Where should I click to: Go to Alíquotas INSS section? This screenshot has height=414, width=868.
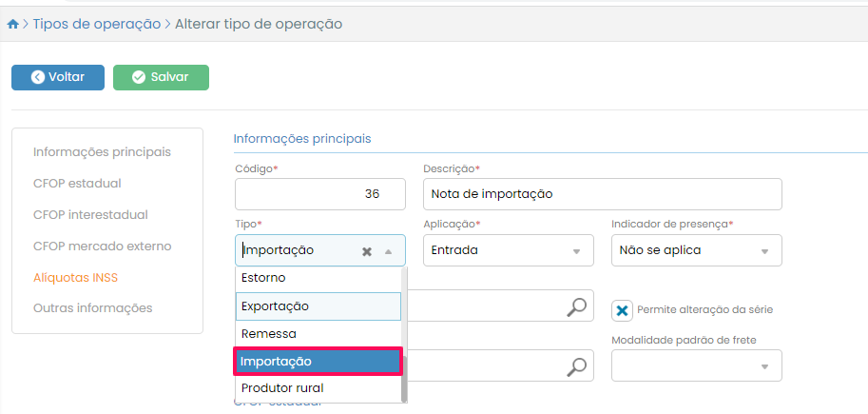coord(82,277)
